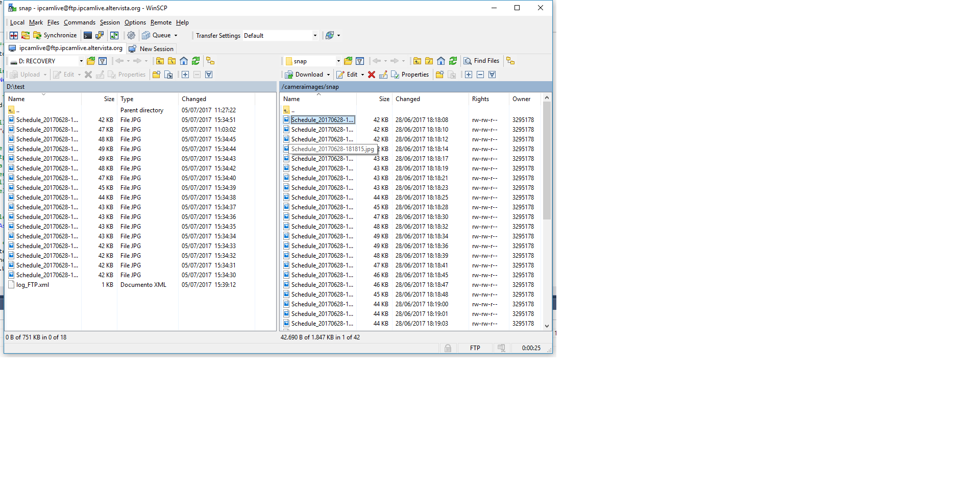Expand the Download button dropdown arrow

pyautogui.click(x=328, y=75)
